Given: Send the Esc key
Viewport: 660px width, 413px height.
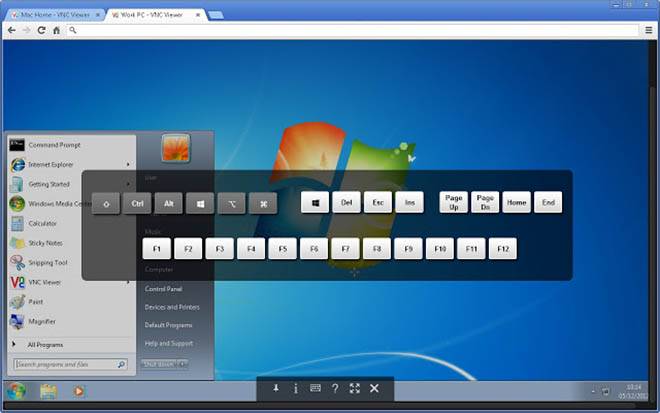Looking at the screenshot, I should coord(378,203).
